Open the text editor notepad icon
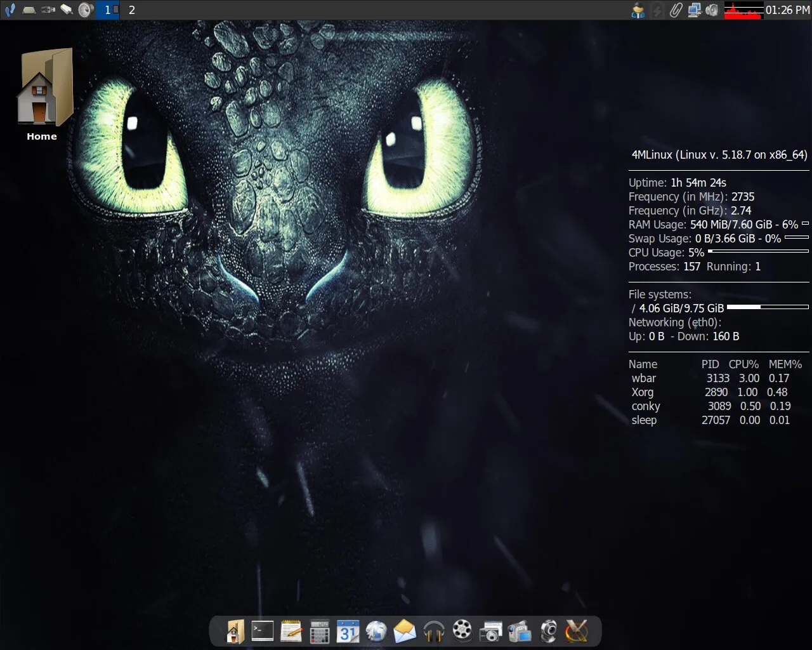The width and height of the screenshot is (812, 650). (291, 631)
